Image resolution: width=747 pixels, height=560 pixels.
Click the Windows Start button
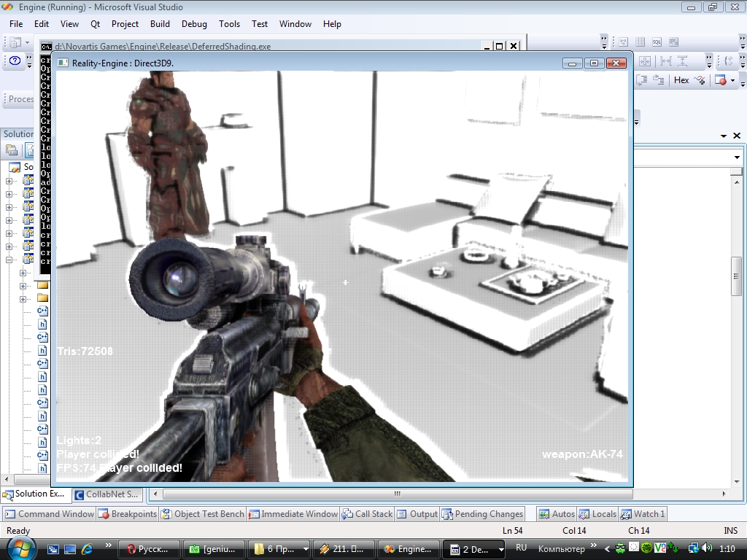[20, 548]
